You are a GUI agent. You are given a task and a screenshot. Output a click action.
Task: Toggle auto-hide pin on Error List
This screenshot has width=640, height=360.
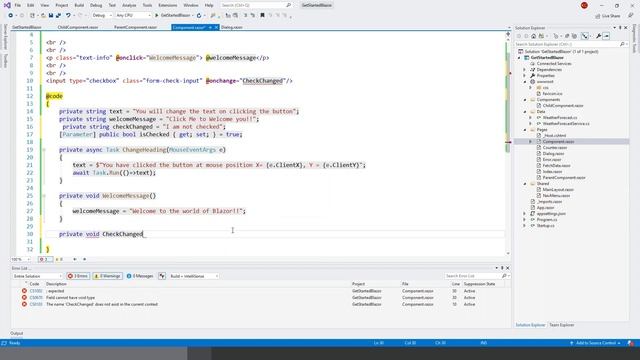[x=502, y=268]
